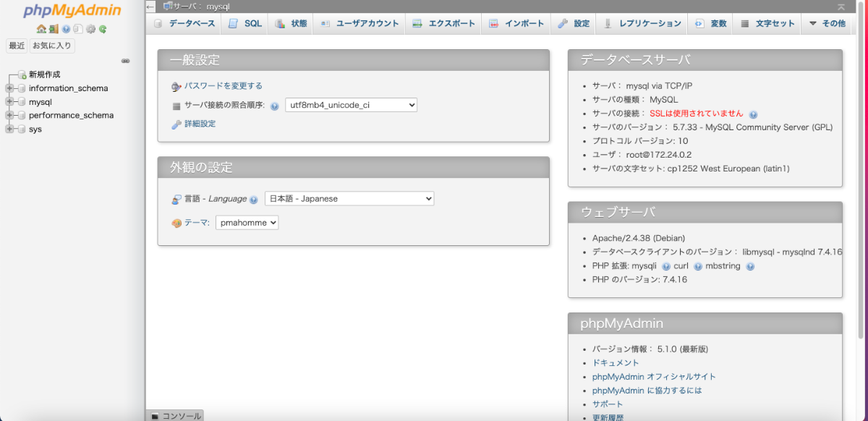Open the 文字セット charsets tab
The width and height of the screenshot is (868, 421).
[x=767, y=23]
